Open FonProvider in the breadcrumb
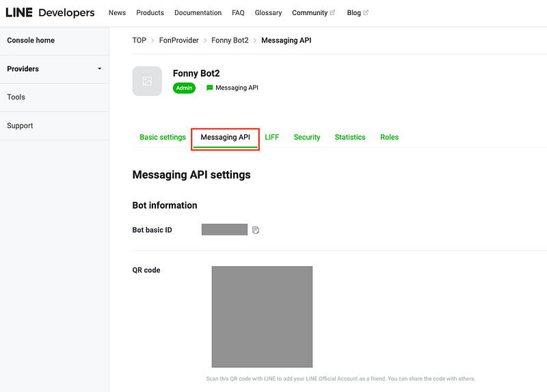This screenshot has height=392, width=547. (178, 40)
